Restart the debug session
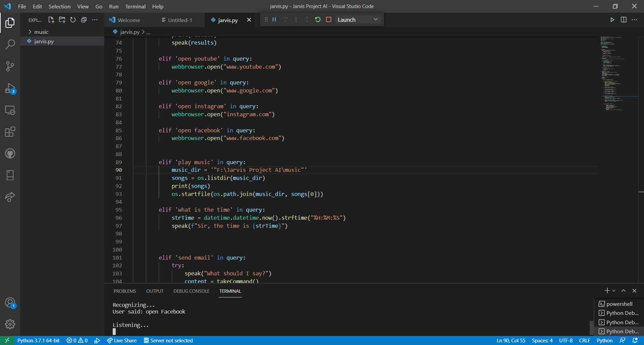 point(318,19)
